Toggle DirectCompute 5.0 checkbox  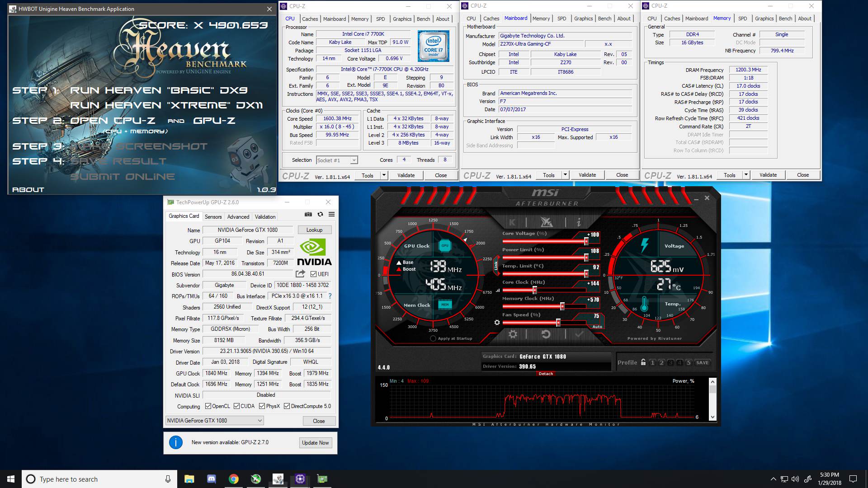287,406
